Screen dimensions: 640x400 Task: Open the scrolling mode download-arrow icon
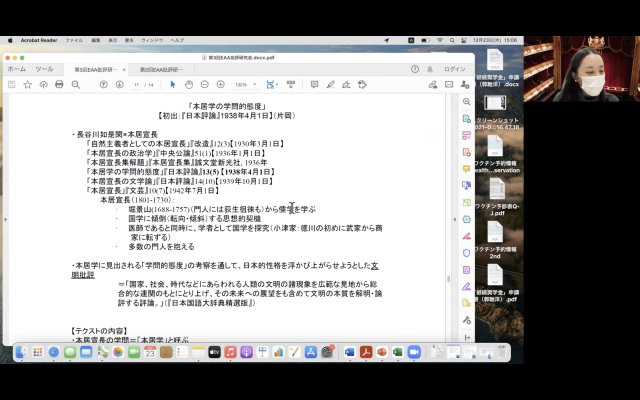pyautogui.click(x=291, y=84)
